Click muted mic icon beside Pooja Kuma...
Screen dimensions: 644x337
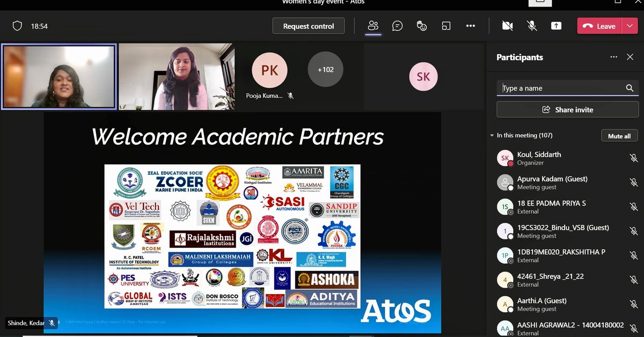pos(290,96)
